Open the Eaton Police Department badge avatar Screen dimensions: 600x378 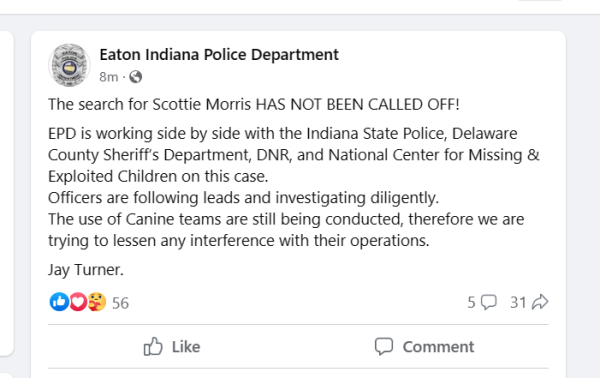(69, 65)
